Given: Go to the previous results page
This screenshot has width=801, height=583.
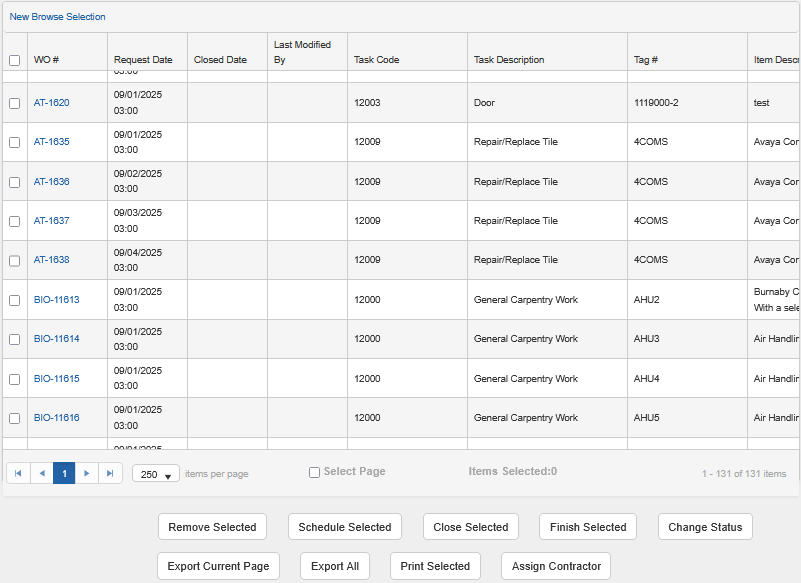Looking at the screenshot, I should [x=40, y=473].
